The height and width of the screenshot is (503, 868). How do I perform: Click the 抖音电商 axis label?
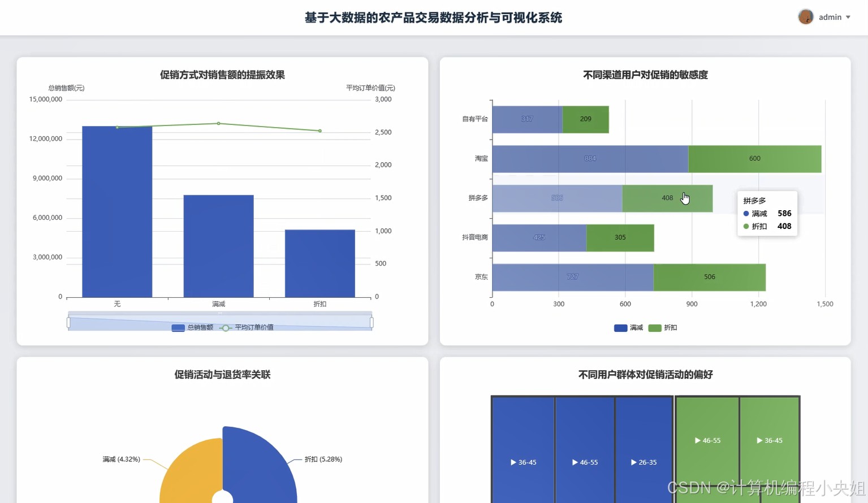475,238
